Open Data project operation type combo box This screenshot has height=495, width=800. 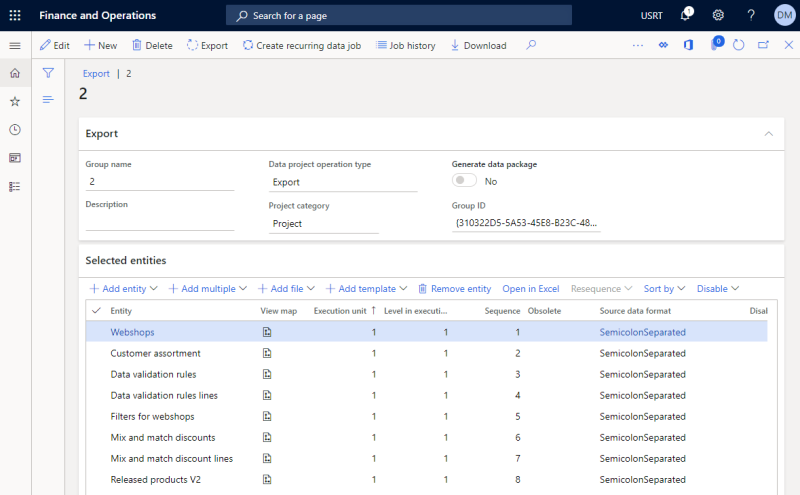(x=343, y=182)
